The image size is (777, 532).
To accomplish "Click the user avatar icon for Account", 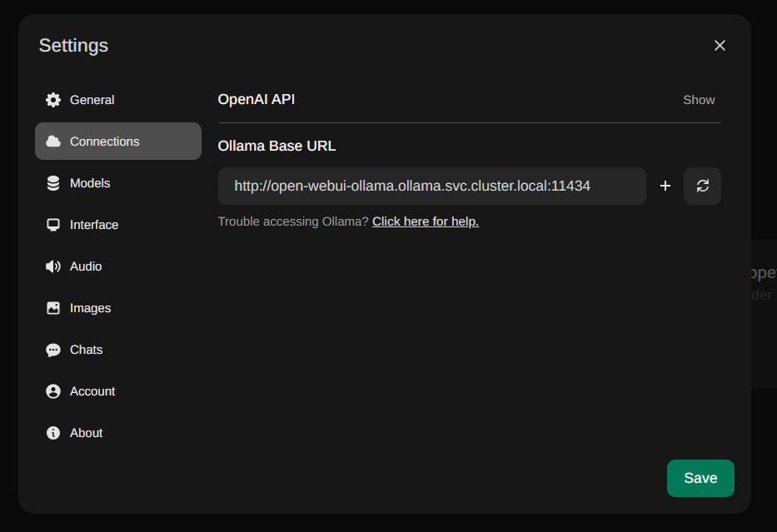I will pyautogui.click(x=53, y=391).
